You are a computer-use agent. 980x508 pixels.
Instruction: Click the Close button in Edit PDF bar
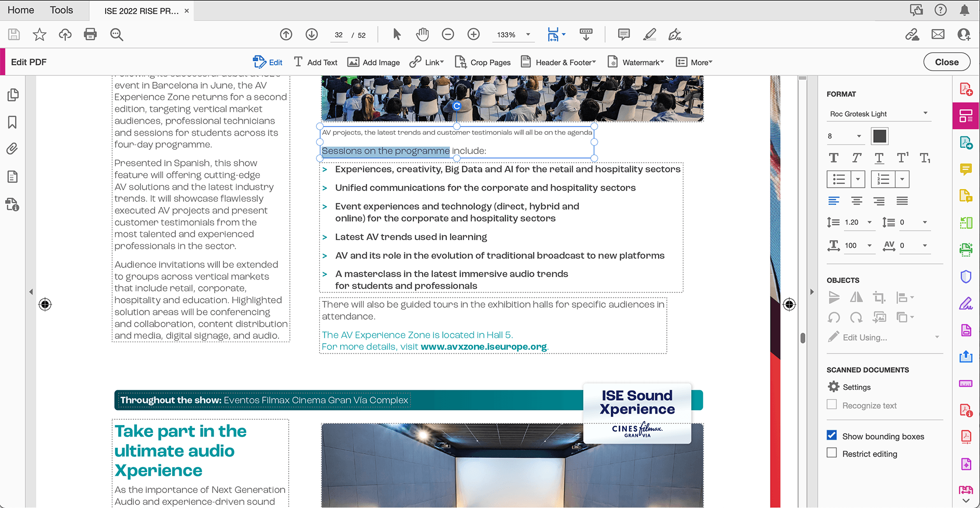(946, 62)
